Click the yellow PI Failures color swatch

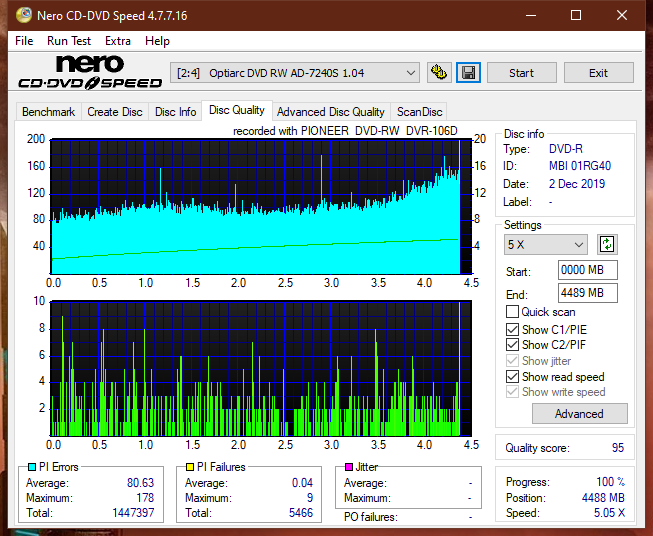click(190, 467)
